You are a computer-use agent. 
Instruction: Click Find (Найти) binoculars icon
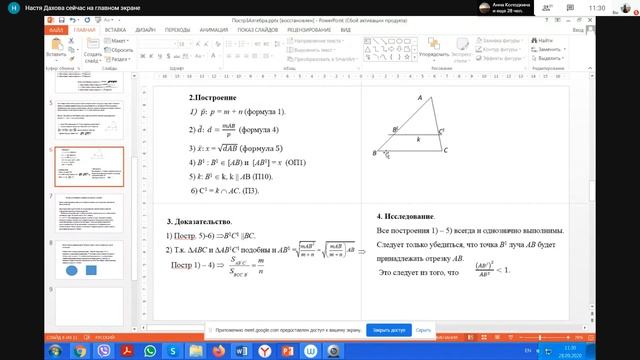[x=535, y=40]
